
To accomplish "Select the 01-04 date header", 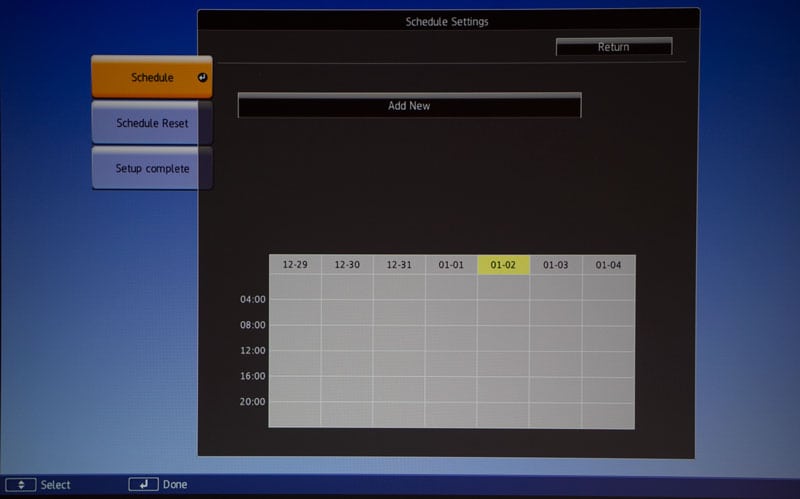I will click(x=608, y=265).
